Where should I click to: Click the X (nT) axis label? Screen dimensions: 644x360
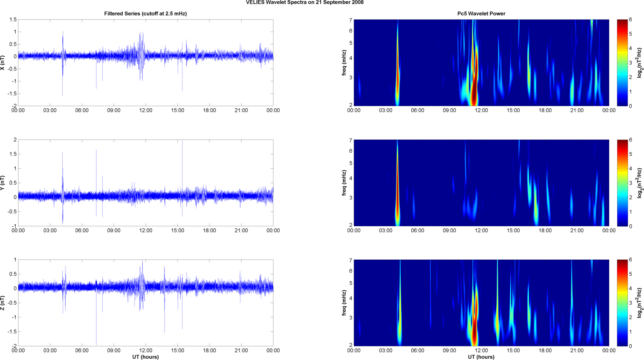[x=3, y=63]
